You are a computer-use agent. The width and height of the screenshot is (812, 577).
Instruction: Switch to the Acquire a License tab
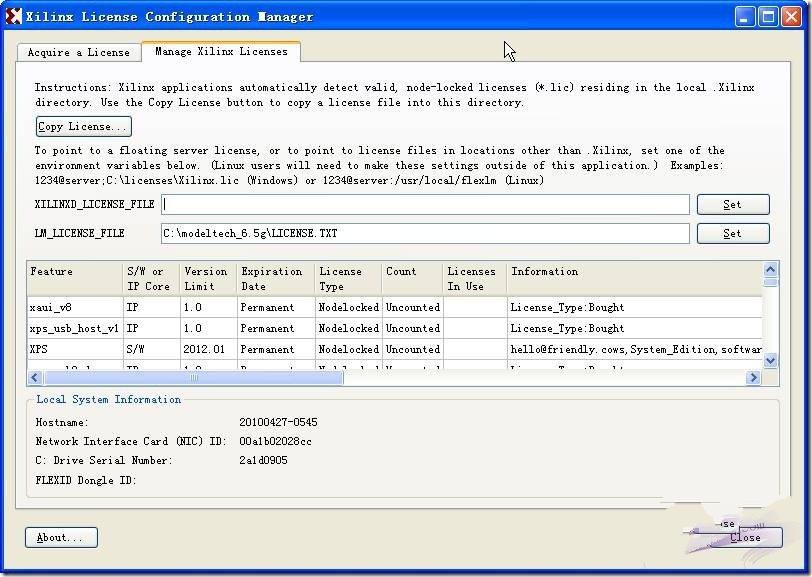[x=79, y=52]
